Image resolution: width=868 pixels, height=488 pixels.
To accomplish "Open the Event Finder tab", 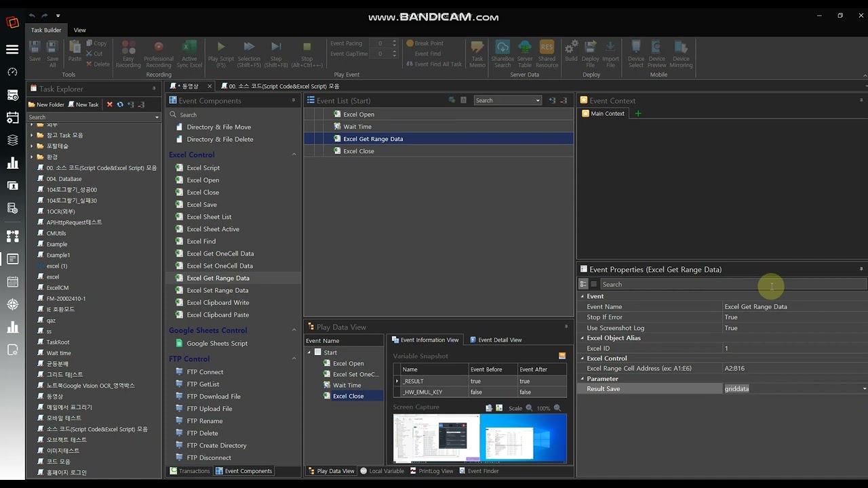I will [479, 471].
